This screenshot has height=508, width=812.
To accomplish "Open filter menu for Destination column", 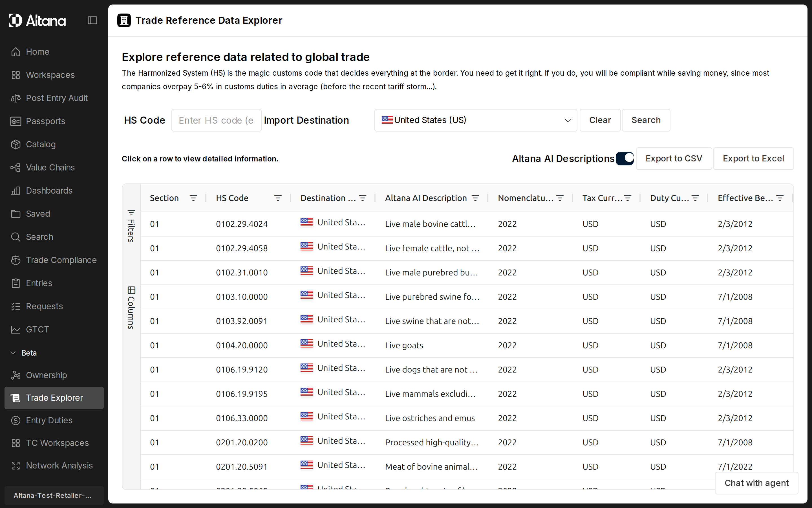I will [363, 198].
